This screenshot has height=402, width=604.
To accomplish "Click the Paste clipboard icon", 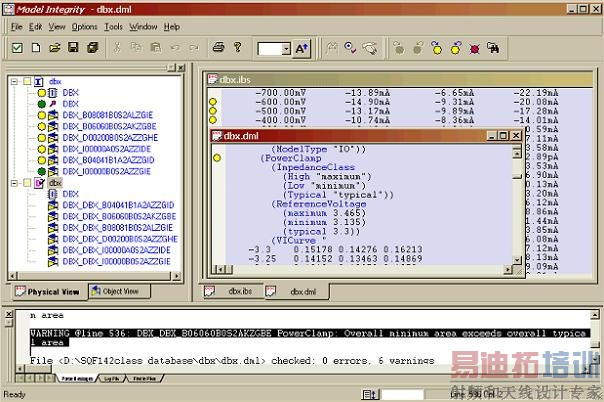I will click(x=156, y=48).
